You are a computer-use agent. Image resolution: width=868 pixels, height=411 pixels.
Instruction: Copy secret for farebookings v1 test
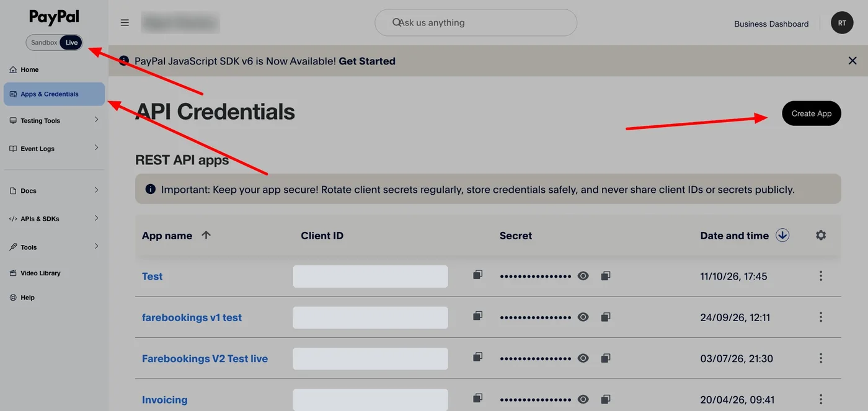click(606, 317)
